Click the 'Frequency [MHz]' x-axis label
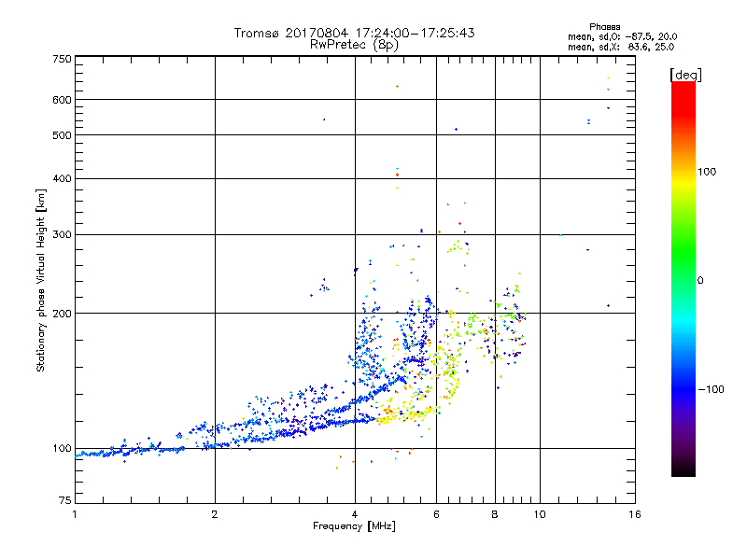The height and width of the screenshot is (560, 747). [354, 526]
